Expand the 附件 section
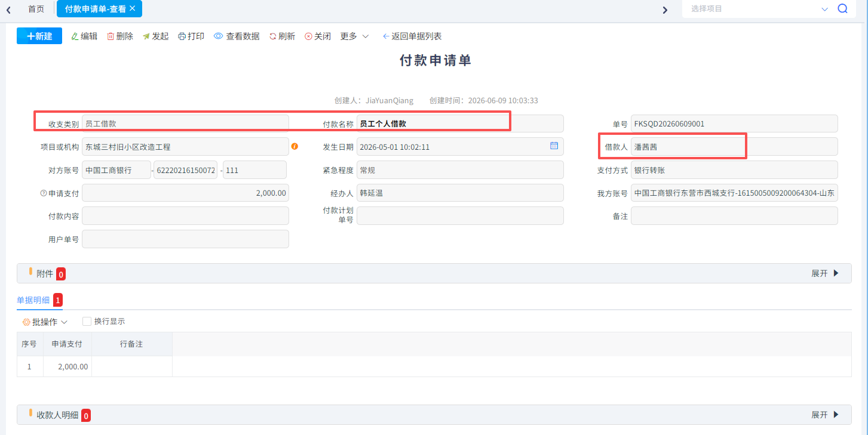The image size is (868, 435). pos(826,273)
